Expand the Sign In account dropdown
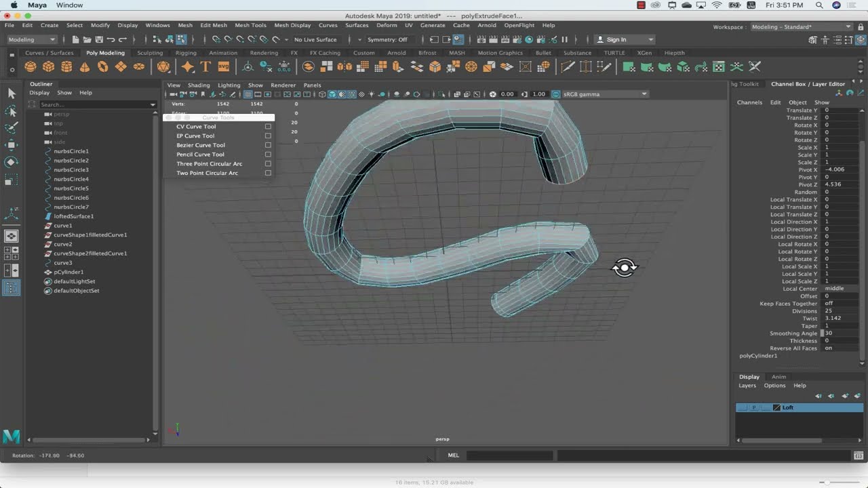 click(x=625, y=40)
